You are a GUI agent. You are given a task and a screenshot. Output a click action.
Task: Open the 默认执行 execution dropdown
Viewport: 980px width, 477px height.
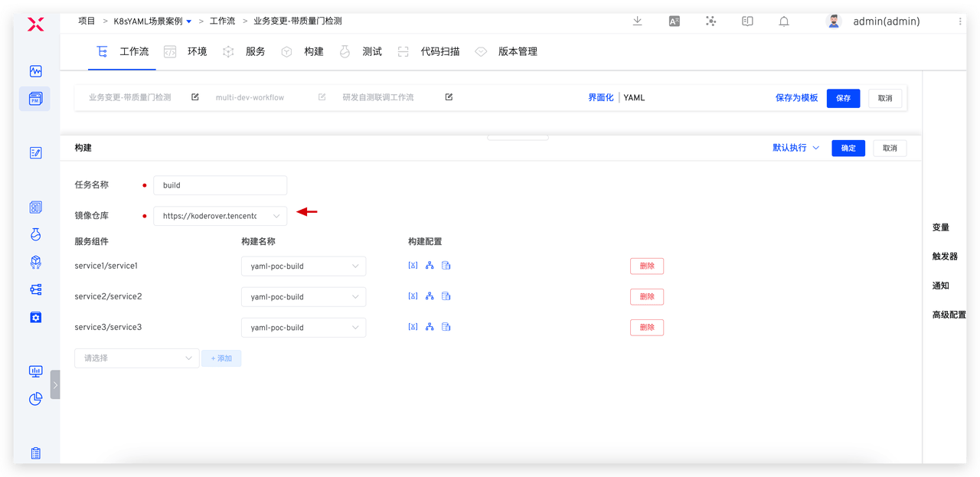point(795,148)
